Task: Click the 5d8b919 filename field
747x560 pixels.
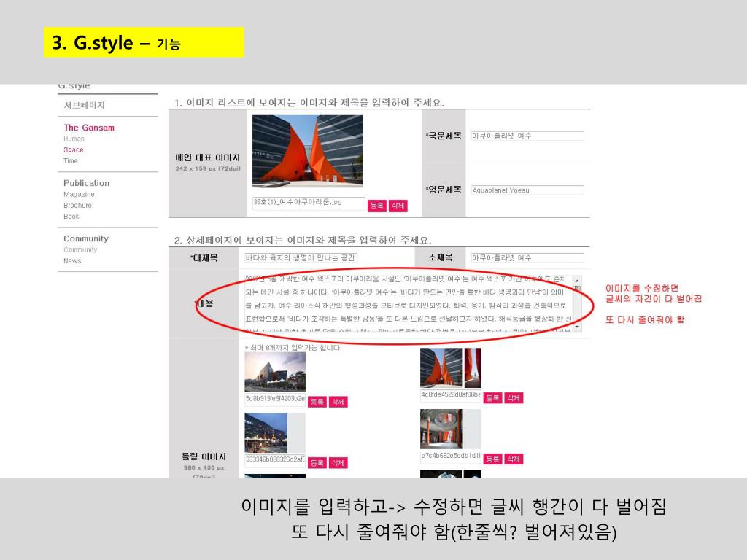Action: (275, 400)
